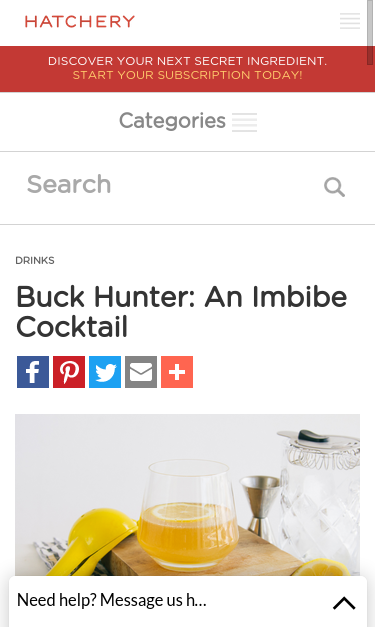Open the hamburger menu beside Hatchery logo

pos(350,21)
